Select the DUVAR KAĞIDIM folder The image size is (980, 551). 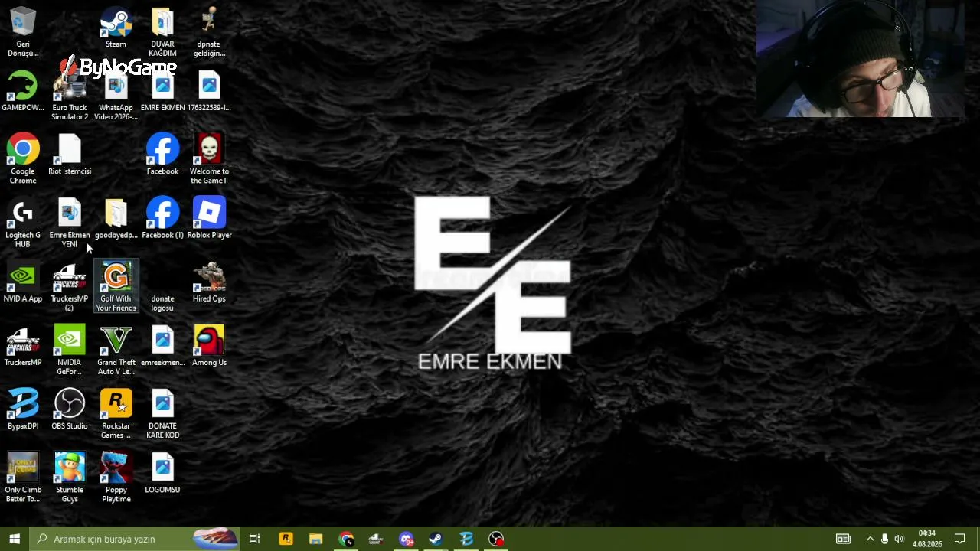162,32
